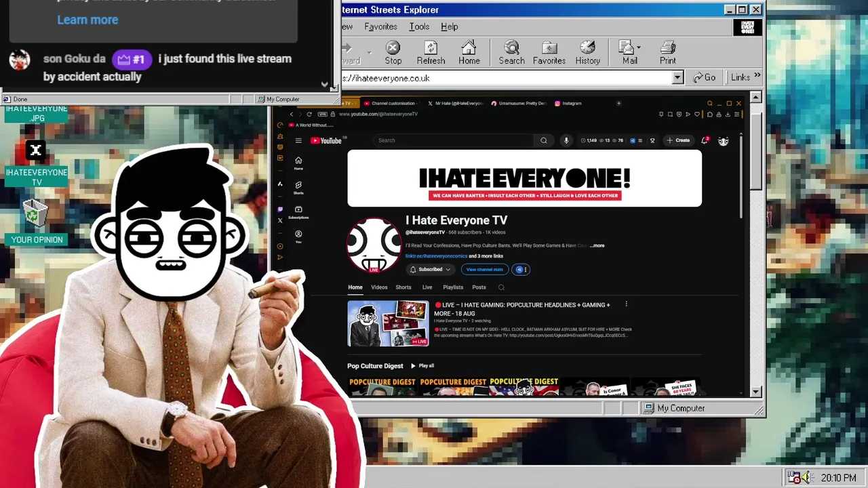Image resolution: width=868 pixels, height=488 pixels.
Task: Click the Learn more link in chat
Action: [87, 20]
